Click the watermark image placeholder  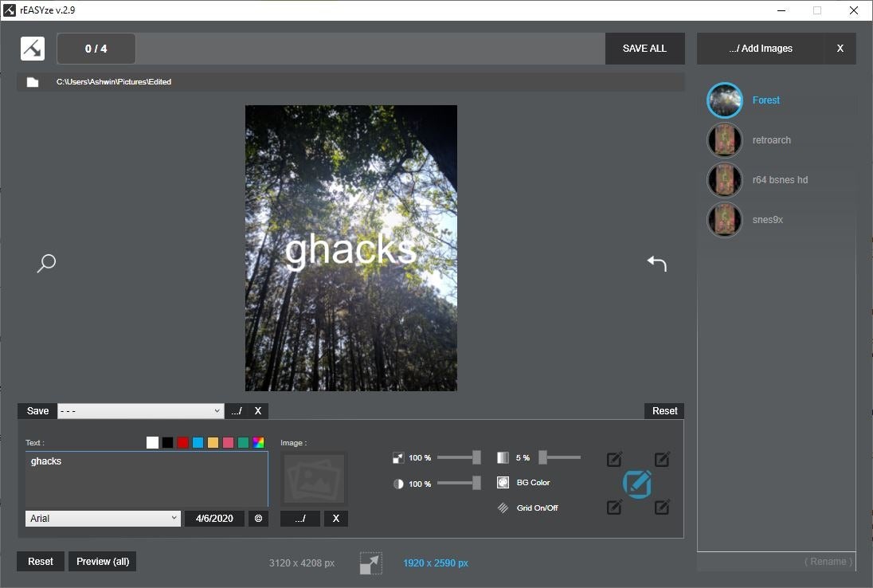point(315,479)
